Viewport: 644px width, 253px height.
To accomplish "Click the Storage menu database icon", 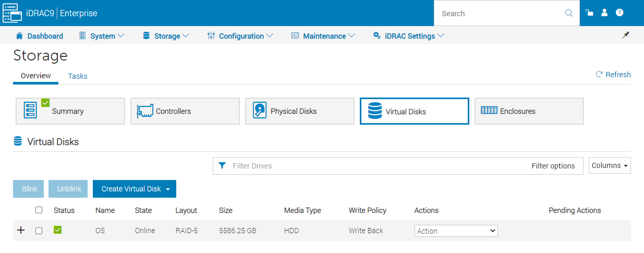I will pyautogui.click(x=146, y=35).
